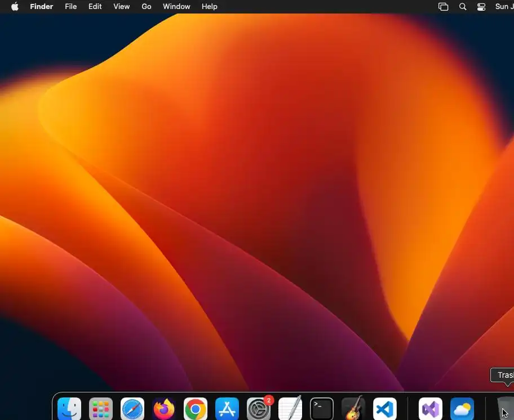Click the date and time in menu bar
Image resolution: width=514 pixels, height=420 pixels.
coord(504,7)
